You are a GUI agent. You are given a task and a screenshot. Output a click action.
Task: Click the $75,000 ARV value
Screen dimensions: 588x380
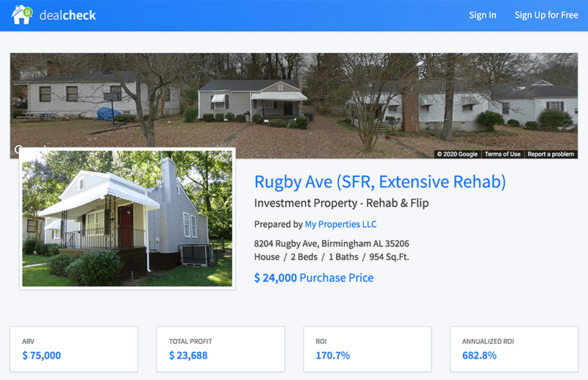42,355
